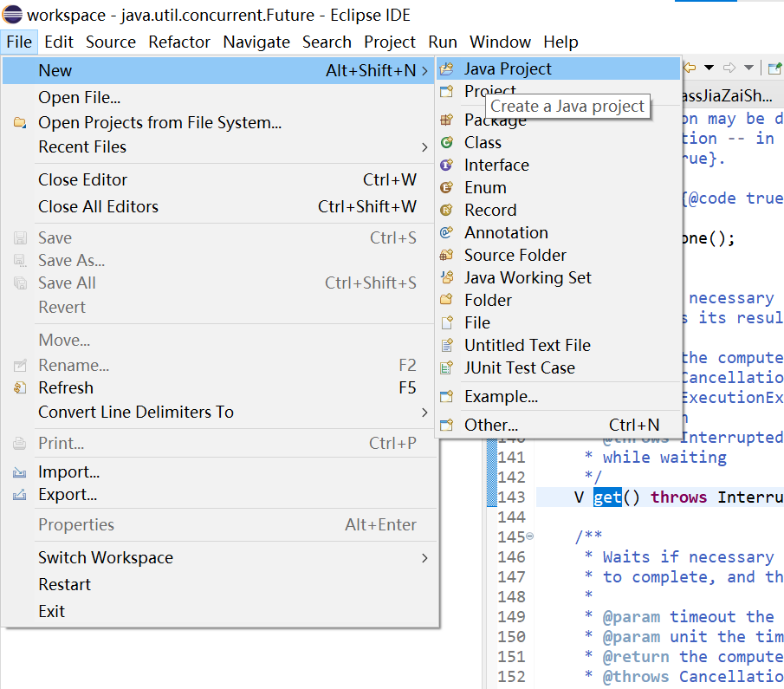Open the Back history dropdown arrow
Screen dimensions: 784x689
point(709,68)
